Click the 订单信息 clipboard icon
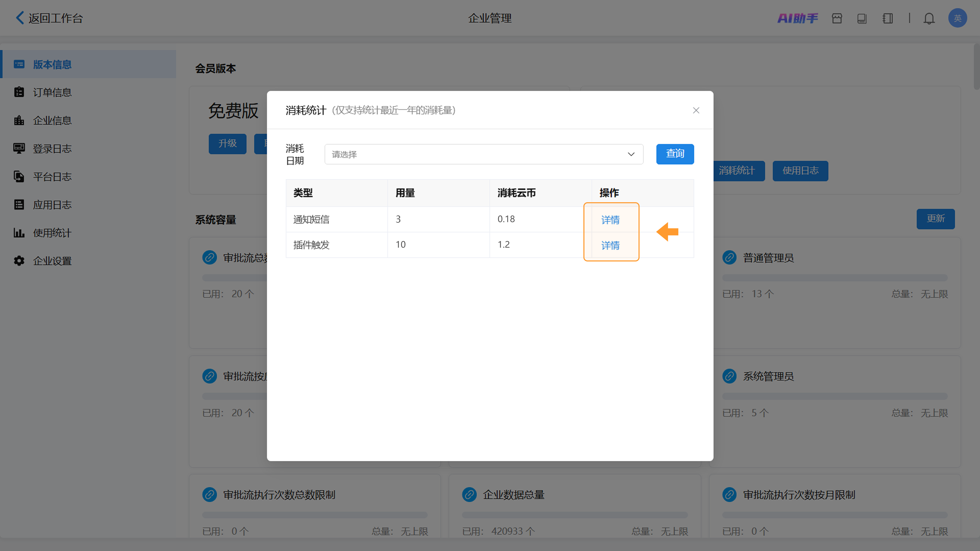 (19, 92)
